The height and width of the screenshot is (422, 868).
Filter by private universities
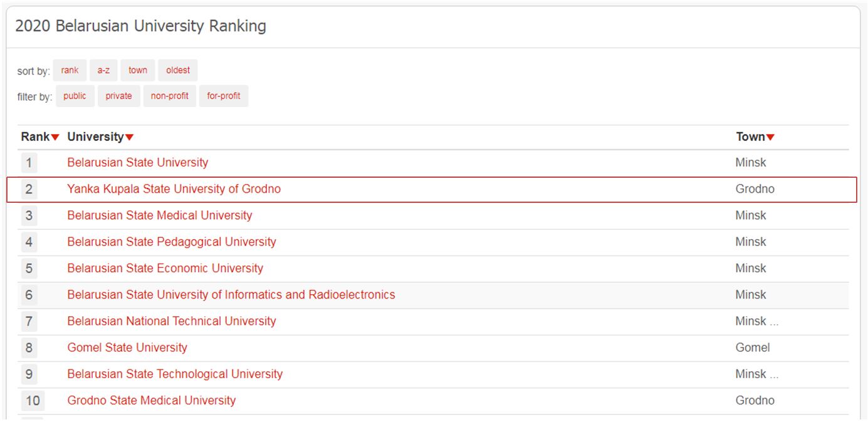coord(118,96)
